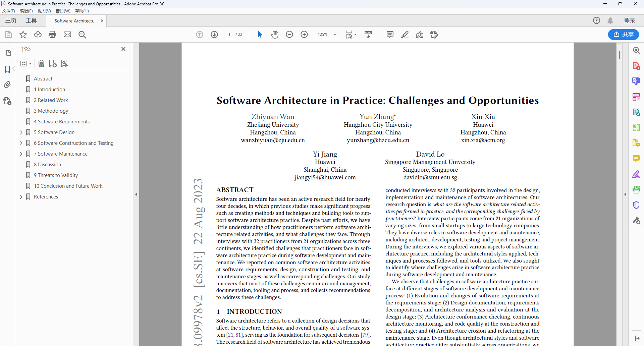Open the stamp tool
The image size is (644, 346).
[434, 35]
